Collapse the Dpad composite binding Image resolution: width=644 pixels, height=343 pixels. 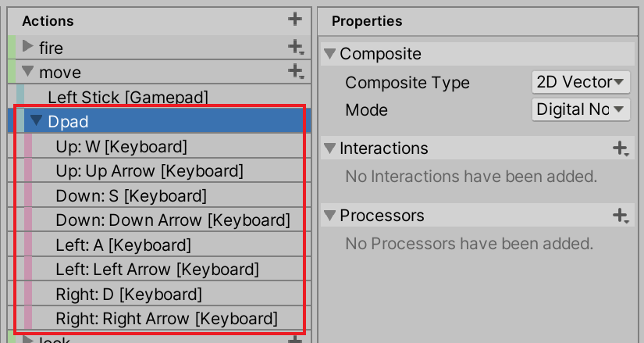(x=36, y=121)
